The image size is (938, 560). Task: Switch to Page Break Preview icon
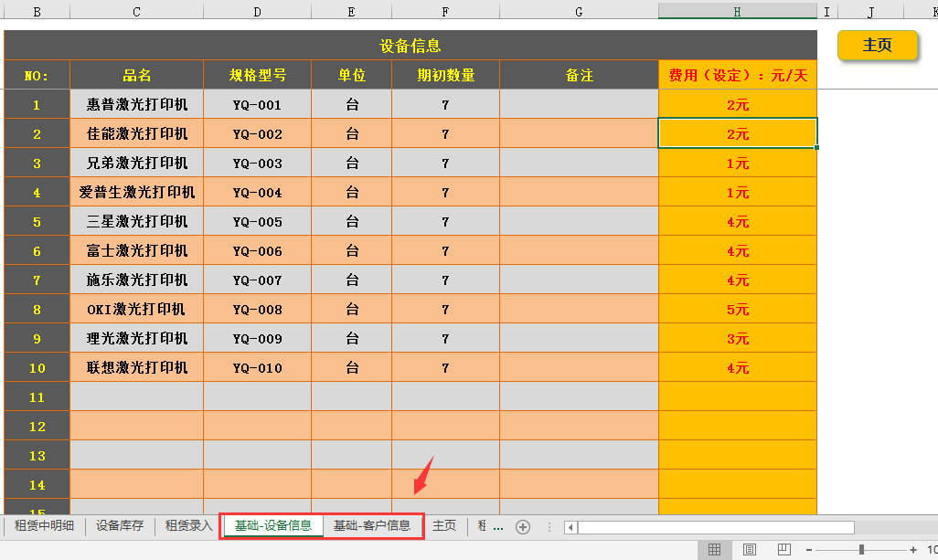coord(783,549)
